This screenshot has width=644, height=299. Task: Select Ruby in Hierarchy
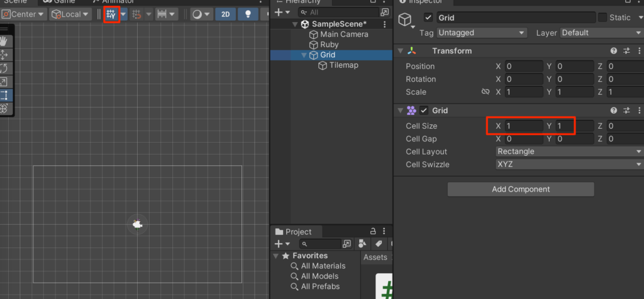[330, 45]
